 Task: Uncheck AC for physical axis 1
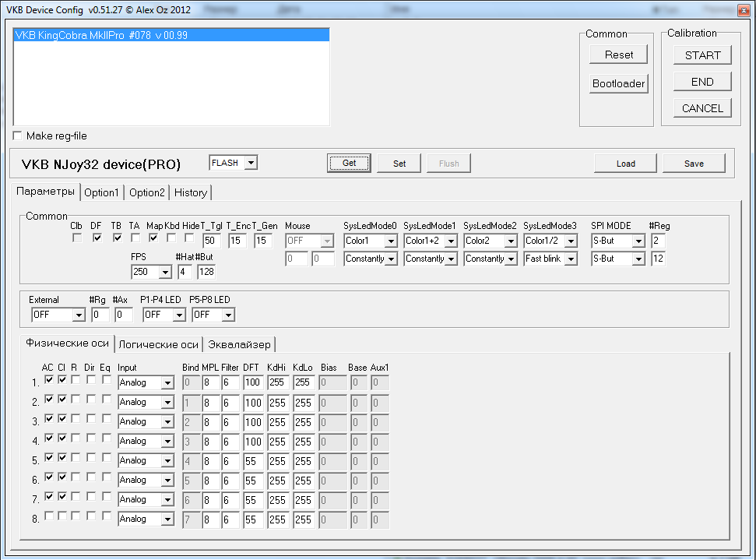click(49, 379)
